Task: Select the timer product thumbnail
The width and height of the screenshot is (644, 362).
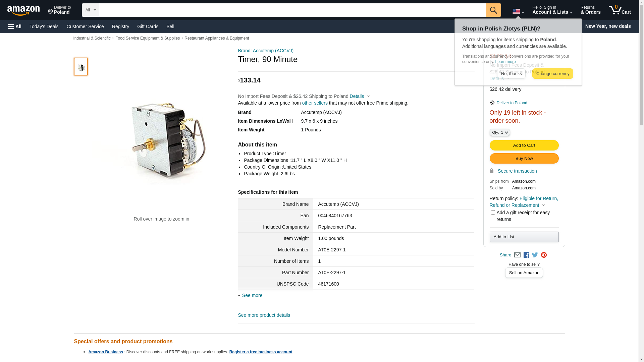Action: click(x=81, y=67)
